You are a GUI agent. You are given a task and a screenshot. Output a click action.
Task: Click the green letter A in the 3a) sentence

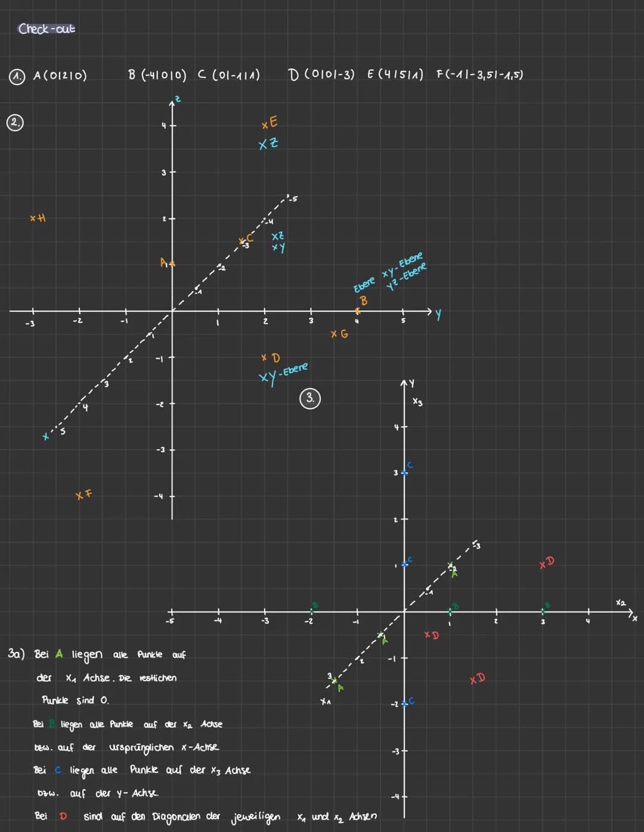click(x=58, y=654)
